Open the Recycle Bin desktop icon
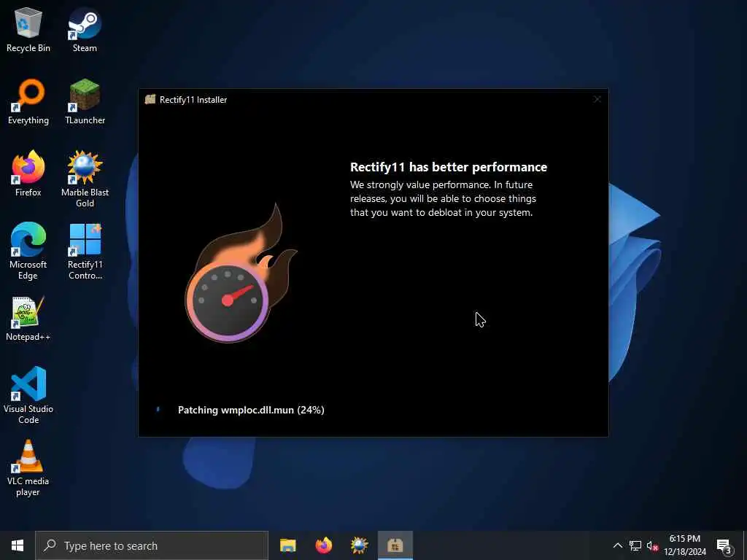Viewport: 747px width, 560px height. click(28, 31)
